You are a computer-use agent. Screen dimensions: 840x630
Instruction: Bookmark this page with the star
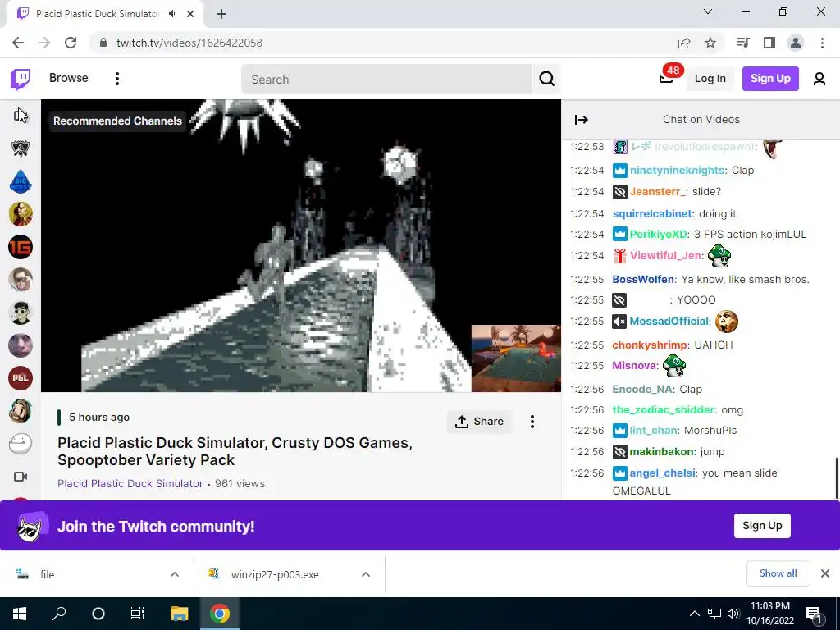point(710,43)
